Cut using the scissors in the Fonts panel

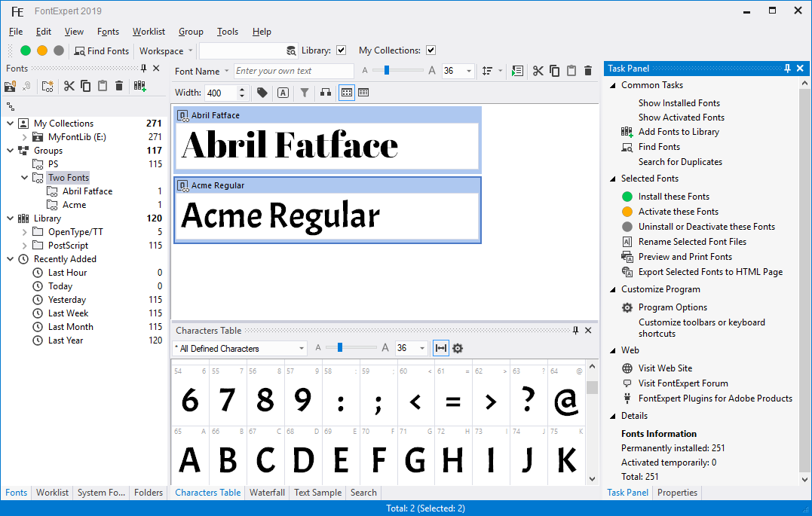69,86
